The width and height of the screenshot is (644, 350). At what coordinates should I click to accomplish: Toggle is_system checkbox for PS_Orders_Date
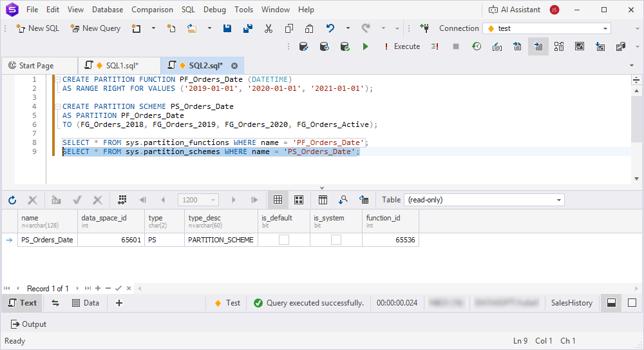tap(336, 240)
